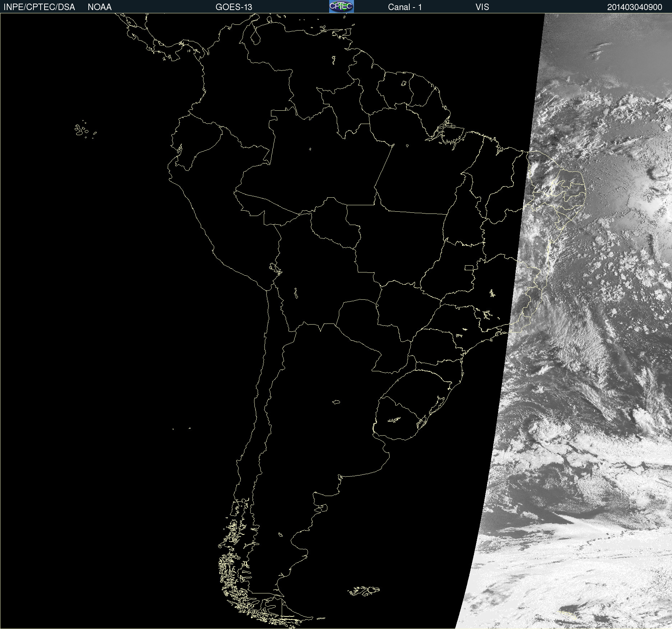The height and width of the screenshot is (629, 672).
Task: Click the VIS channel label
Action: (x=482, y=7)
